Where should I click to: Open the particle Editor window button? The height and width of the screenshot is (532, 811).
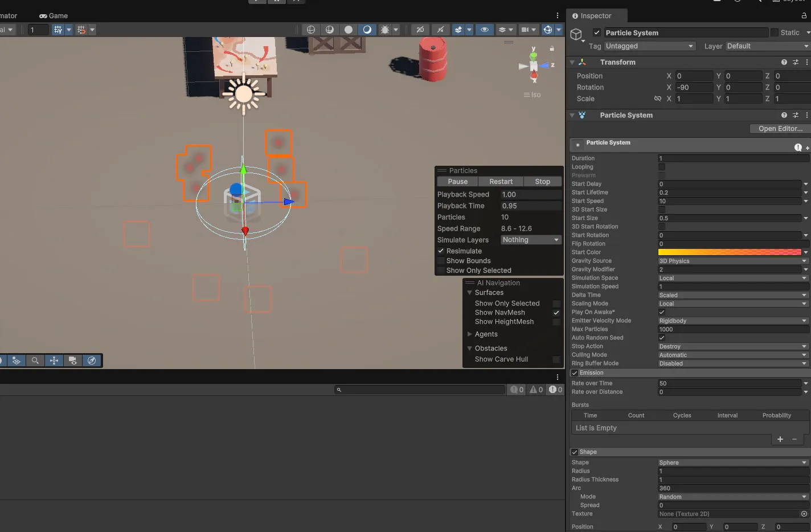click(x=780, y=129)
